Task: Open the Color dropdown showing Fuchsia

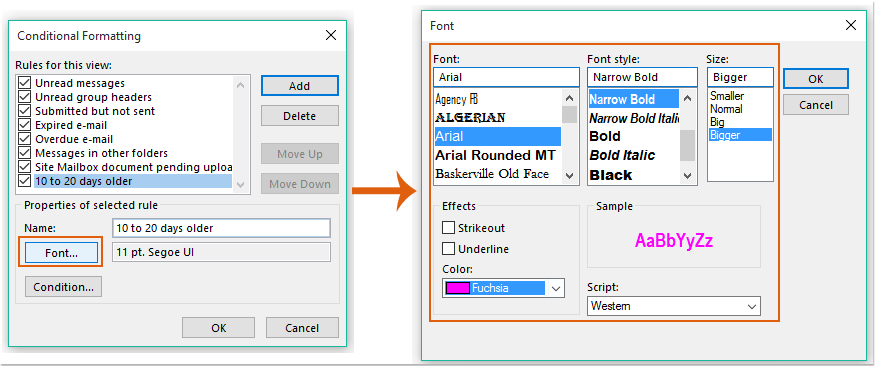Action: tap(555, 288)
